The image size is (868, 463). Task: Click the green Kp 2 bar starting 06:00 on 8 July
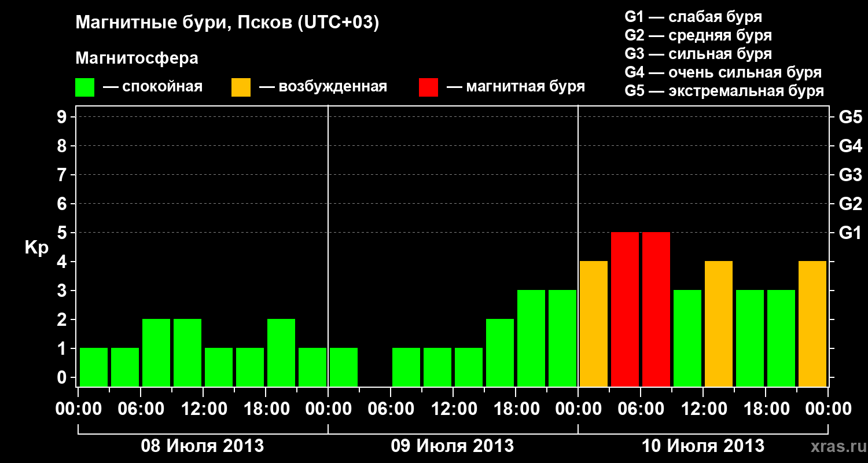click(x=156, y=352)
